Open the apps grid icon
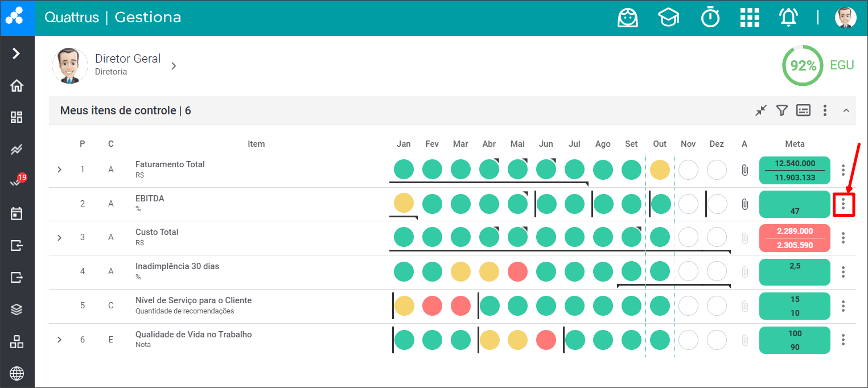This screenshot has width=868, height=388. pos(750,18)
